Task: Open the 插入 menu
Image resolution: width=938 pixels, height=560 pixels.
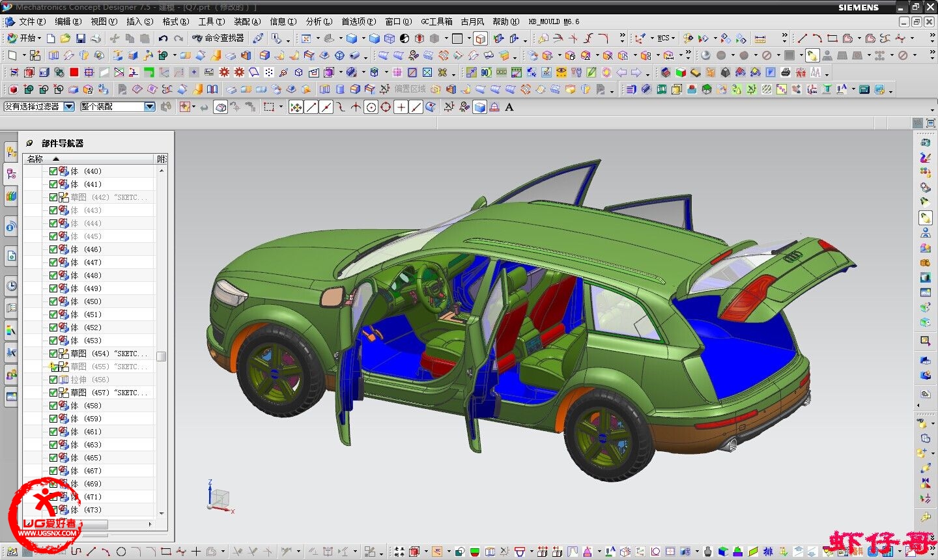Action: 139,21
